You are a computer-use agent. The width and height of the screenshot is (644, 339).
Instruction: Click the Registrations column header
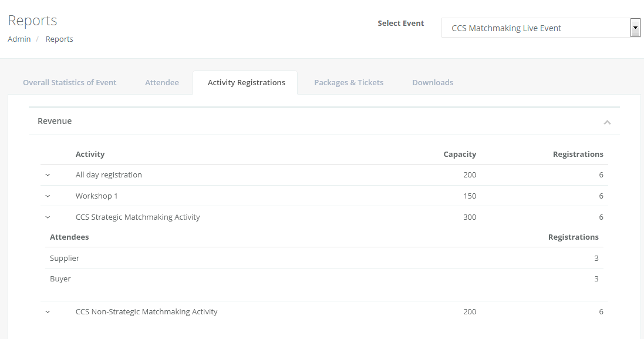pyautogui.click(x=578, y=154)
